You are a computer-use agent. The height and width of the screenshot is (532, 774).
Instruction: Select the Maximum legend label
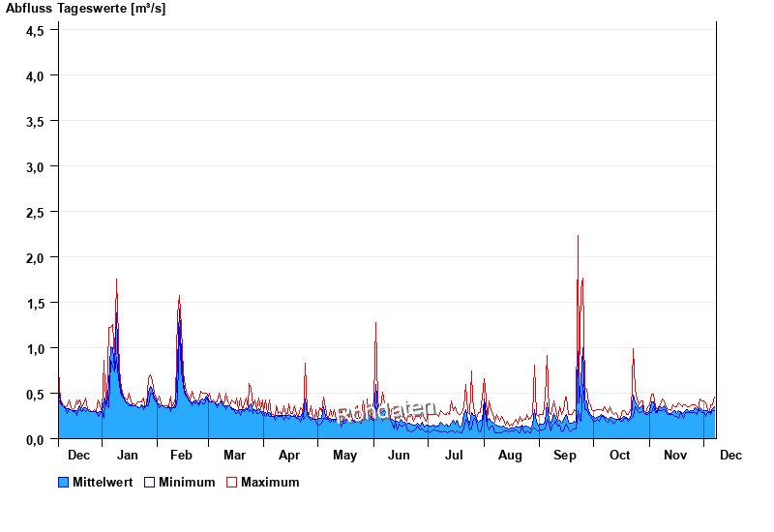pos(270,482)
